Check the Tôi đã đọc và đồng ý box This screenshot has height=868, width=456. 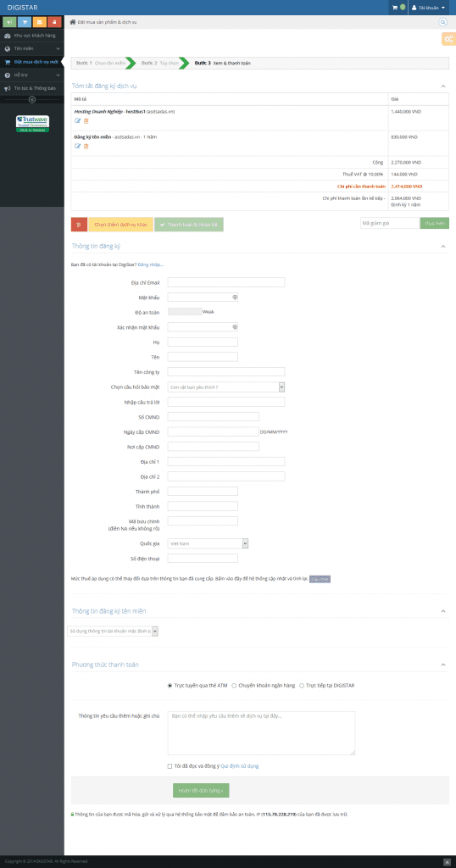[170, 766]
